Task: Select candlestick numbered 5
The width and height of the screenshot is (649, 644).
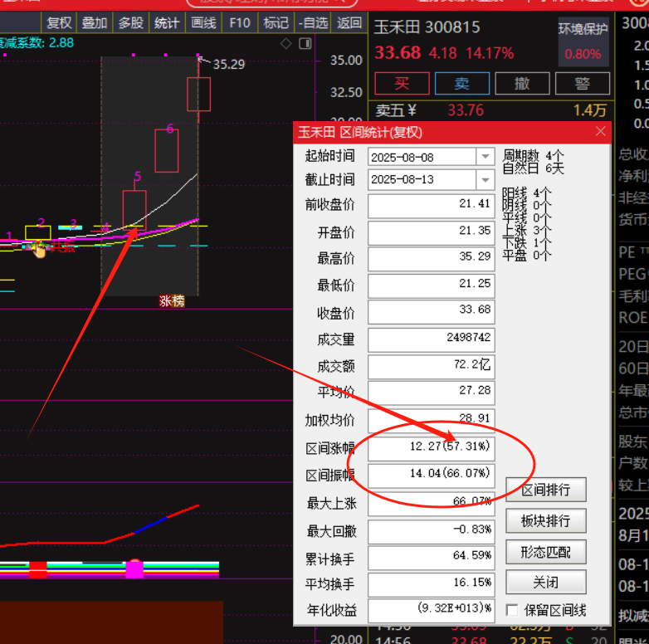Action: (x=134, y=209)
